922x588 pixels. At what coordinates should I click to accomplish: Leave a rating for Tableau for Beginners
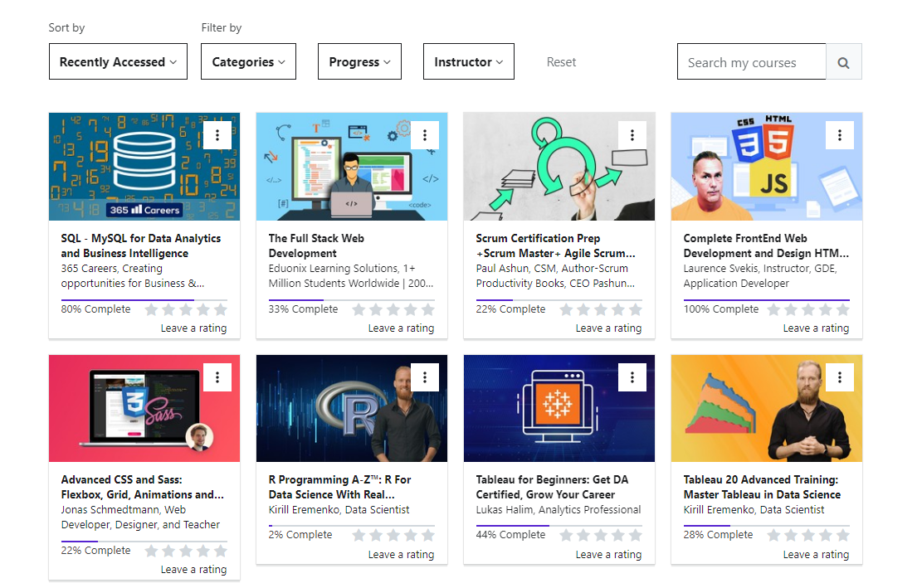click(x=608, y=555)
